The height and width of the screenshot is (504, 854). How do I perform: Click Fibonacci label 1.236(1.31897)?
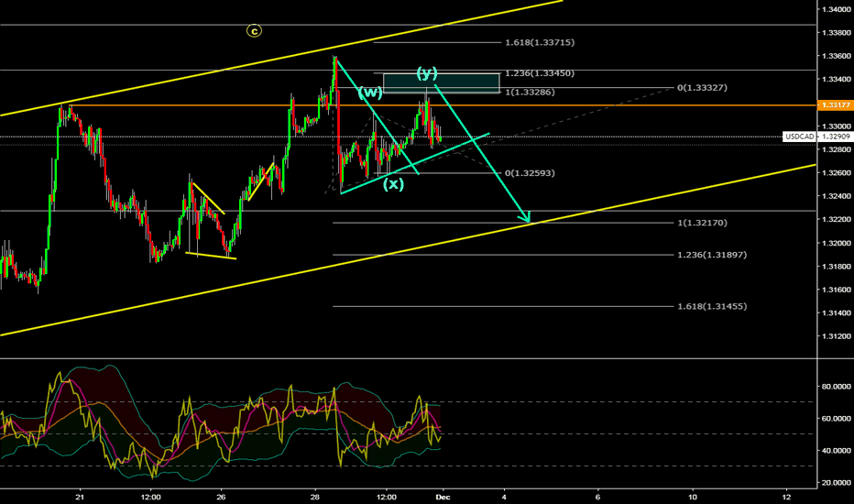coord(712,255)
